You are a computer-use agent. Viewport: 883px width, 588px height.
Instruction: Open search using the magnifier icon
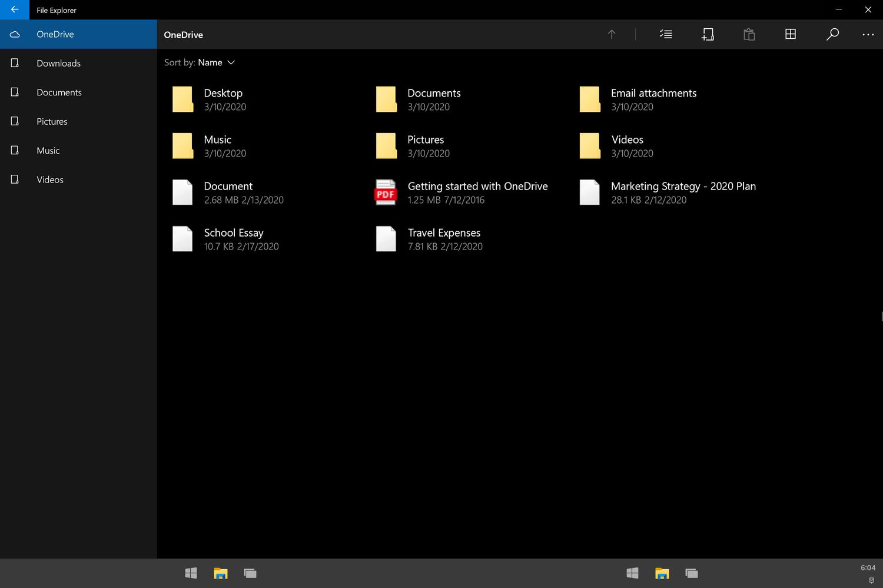click(833, 34)
